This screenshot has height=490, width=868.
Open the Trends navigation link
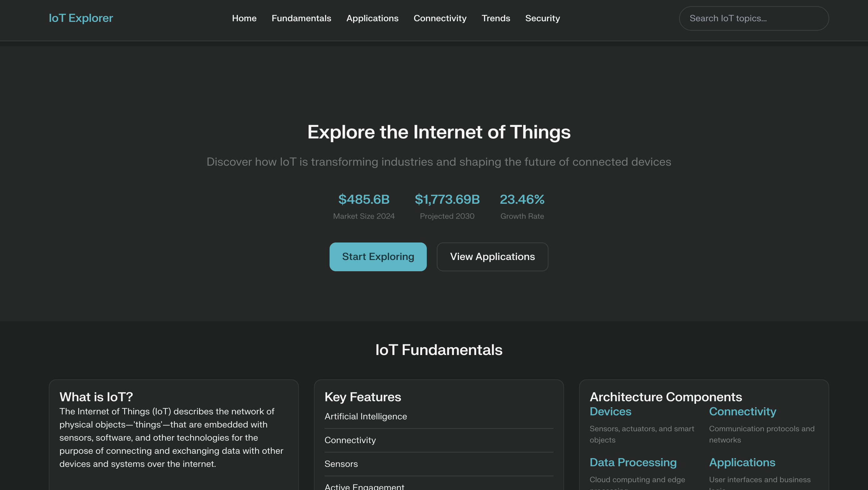click(496, 18)
